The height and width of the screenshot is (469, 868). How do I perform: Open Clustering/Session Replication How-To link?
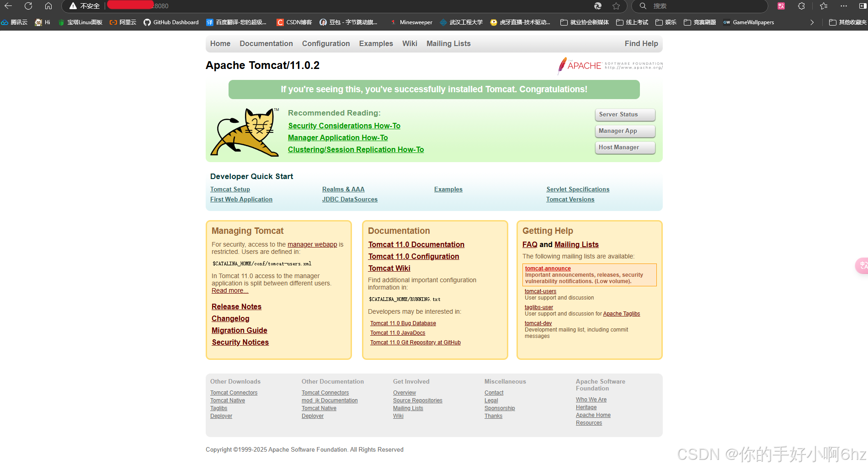click(356, 149)
